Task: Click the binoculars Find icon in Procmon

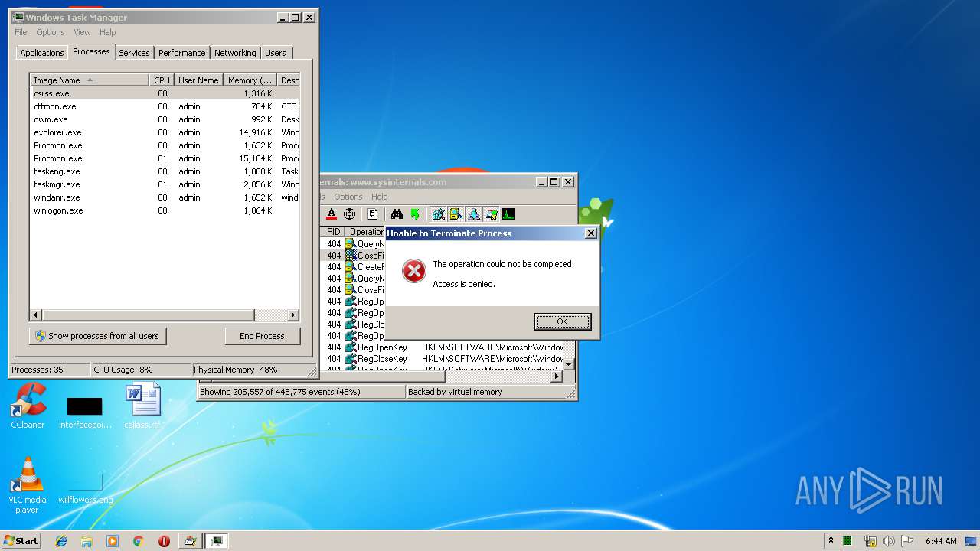Action: point(397,214)
